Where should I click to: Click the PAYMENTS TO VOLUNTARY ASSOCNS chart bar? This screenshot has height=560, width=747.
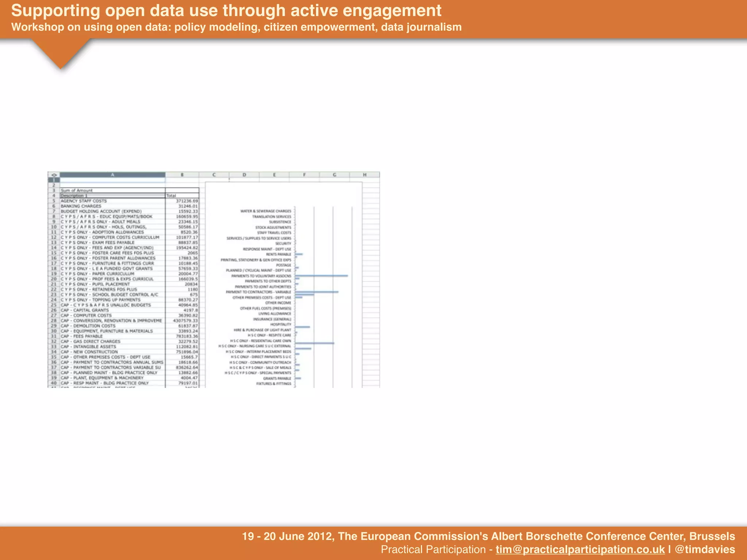click(321, 276)
